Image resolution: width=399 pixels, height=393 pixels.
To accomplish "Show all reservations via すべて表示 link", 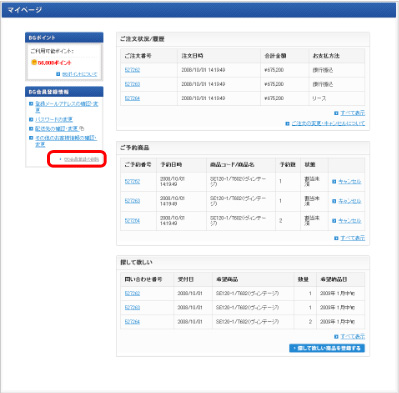I will click(x=353, y=238).
